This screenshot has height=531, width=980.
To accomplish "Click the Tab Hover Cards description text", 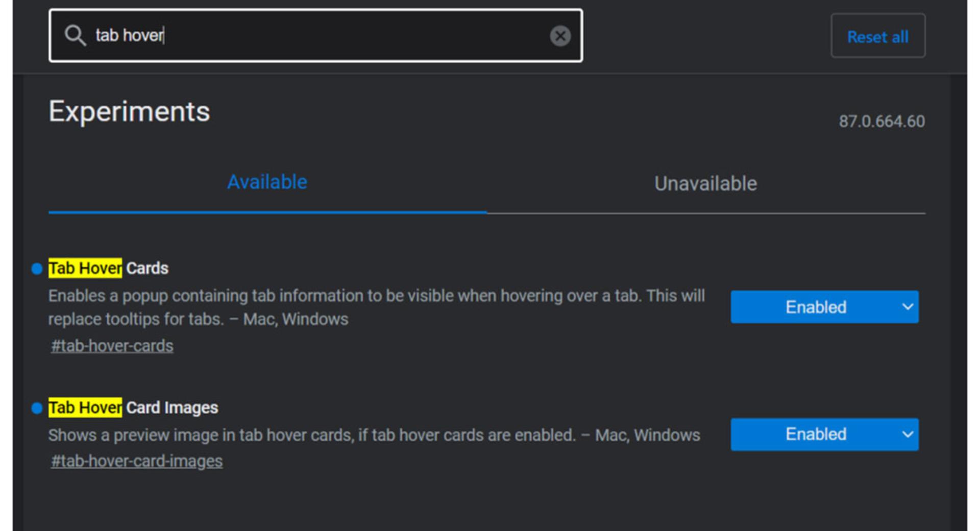I will click(377, 307).
